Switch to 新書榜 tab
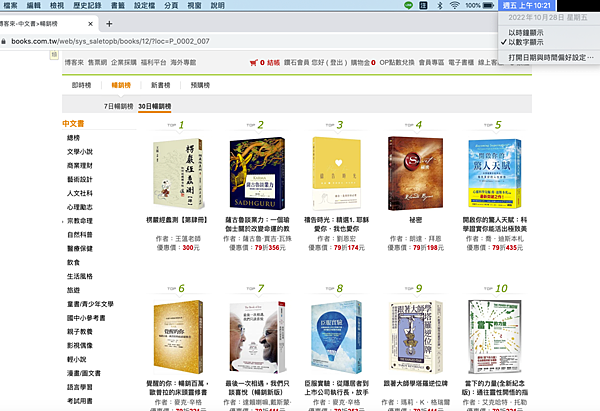Screen dimensions: 600x411 coord(160,85)
